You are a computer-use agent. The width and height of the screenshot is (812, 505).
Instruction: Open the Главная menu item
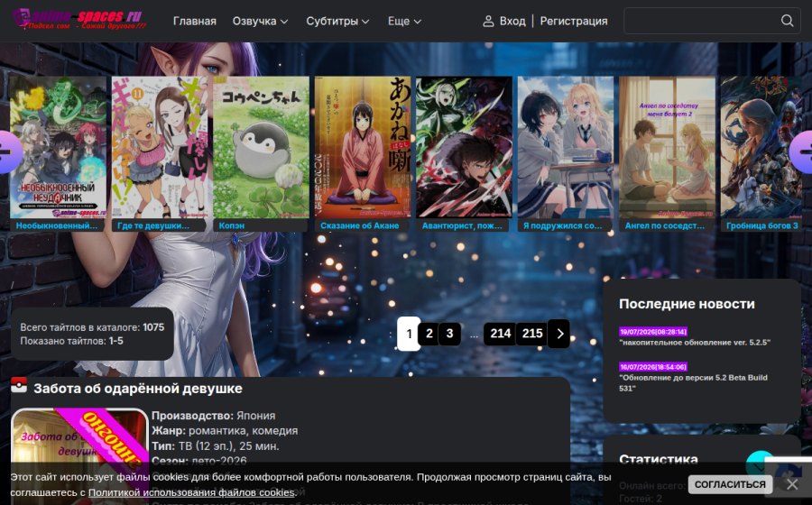click(195, 22)
